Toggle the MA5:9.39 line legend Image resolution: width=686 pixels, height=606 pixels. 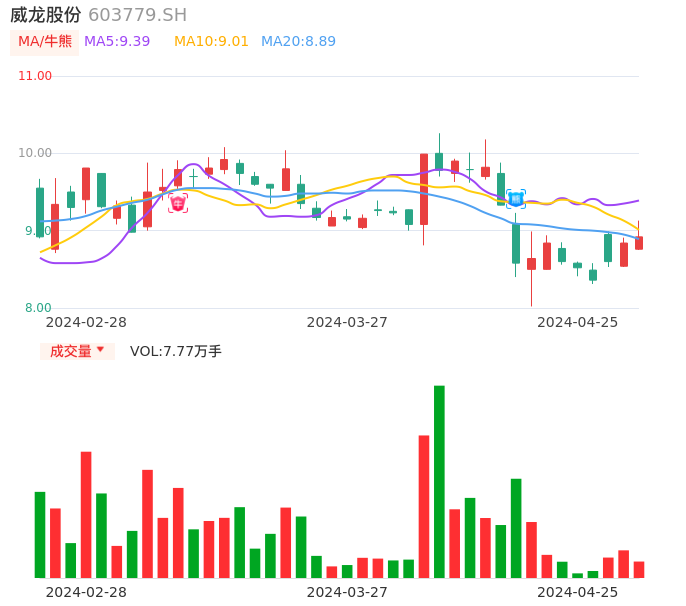117,42
